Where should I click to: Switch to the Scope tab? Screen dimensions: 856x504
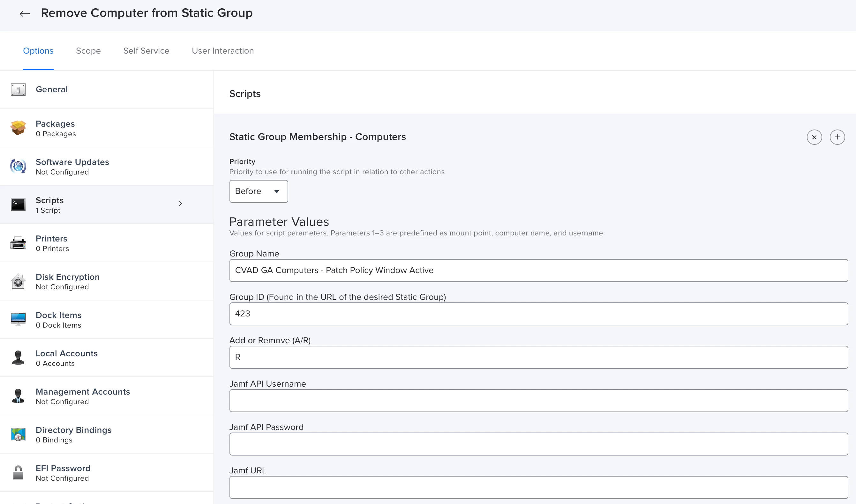pos(88,51)
